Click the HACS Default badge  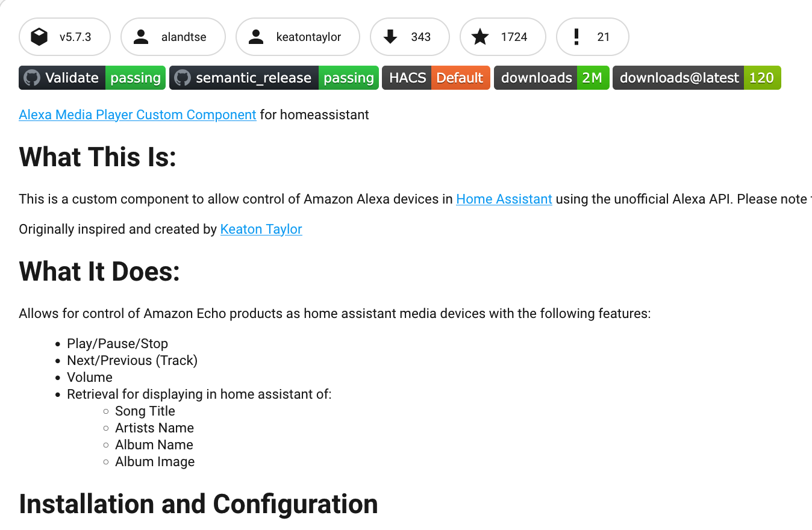436,78
